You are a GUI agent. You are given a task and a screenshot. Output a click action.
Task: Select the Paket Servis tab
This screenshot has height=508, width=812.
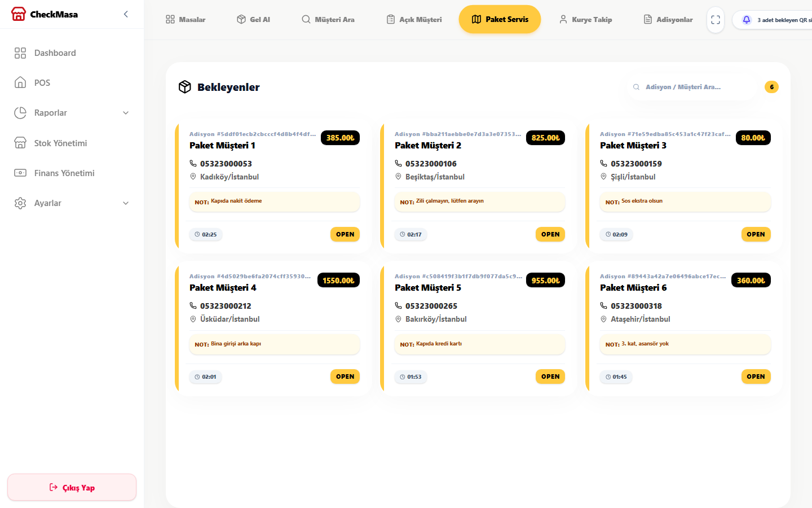pos(500,19)
